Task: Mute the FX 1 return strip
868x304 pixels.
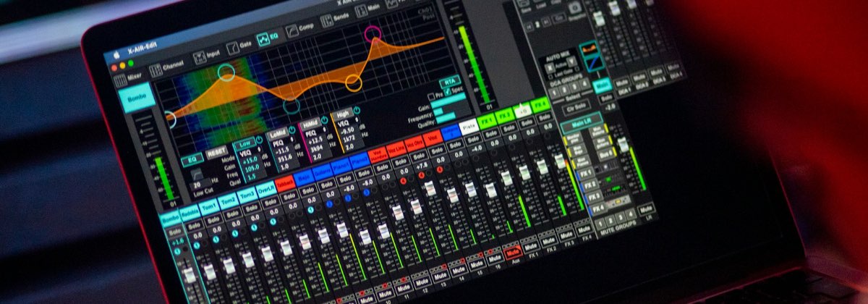Action: [x=532, y=247]
